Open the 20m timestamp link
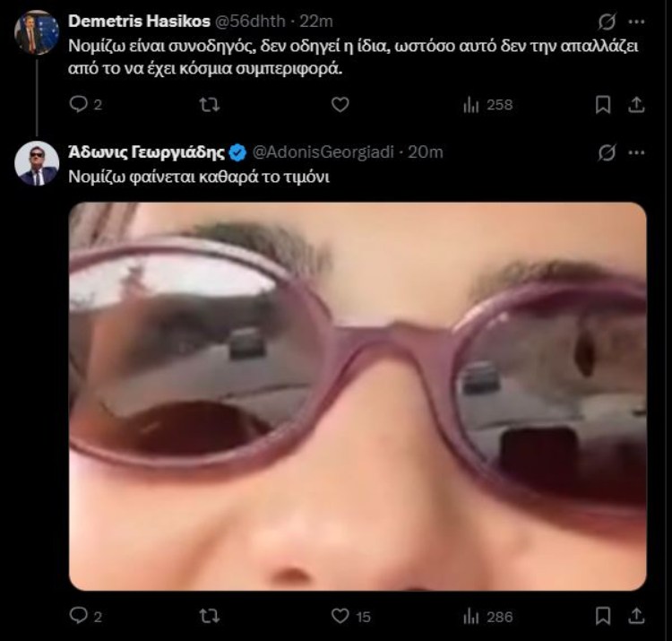Image resolution: width=672 pixels, height=641 pixels. (x=425, y=152)
